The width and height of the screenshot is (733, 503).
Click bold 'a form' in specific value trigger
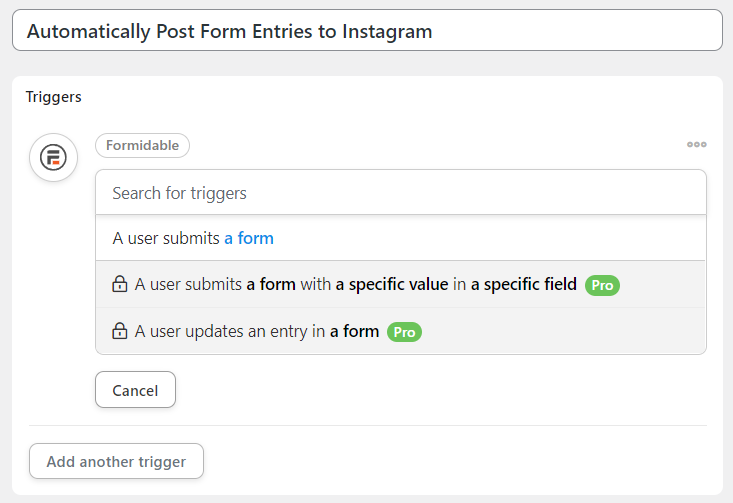pyautogui.click(x=271, y=284)
